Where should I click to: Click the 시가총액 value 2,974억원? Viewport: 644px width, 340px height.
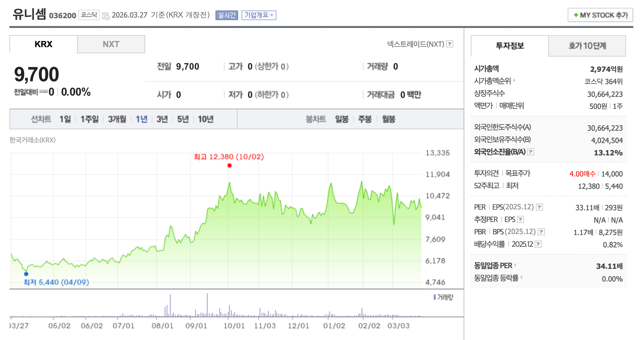tap(606, 69)
